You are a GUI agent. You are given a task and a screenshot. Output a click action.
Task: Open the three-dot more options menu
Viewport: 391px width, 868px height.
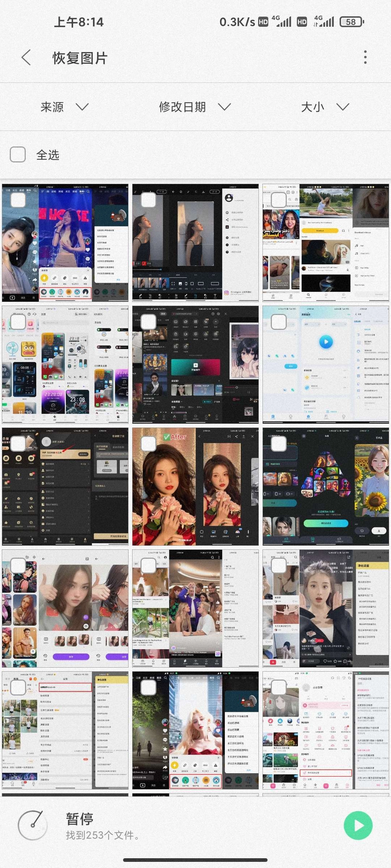click(x=365, y=57)
